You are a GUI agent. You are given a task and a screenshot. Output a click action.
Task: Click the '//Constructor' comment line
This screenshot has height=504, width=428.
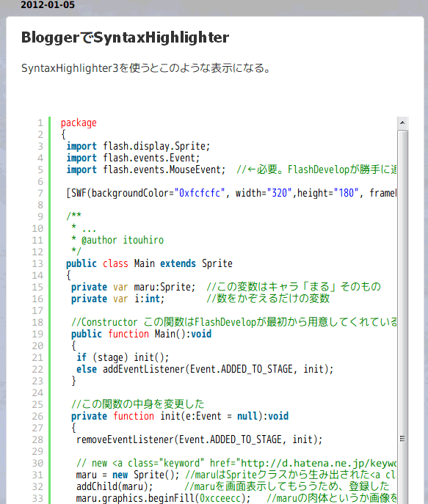(233, 322)
